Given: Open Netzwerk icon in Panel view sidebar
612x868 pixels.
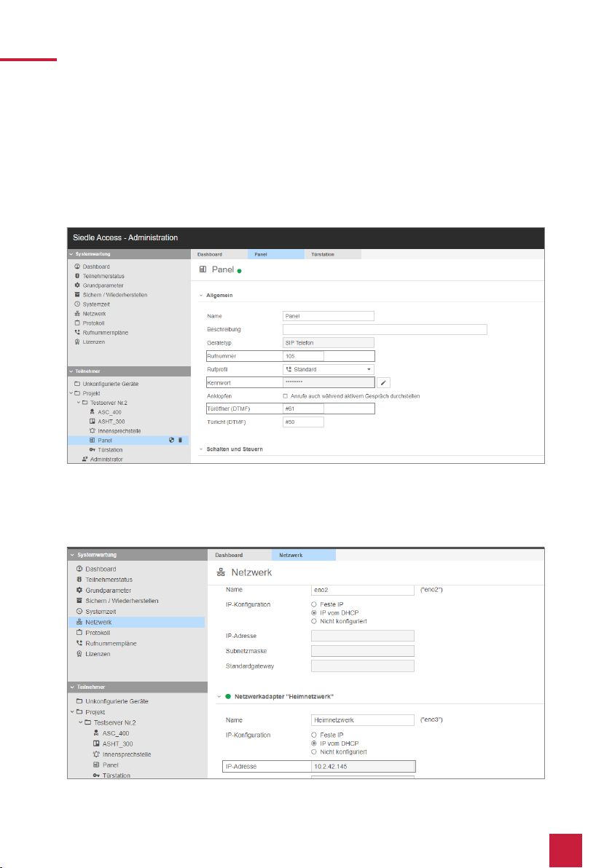Looking at the screenshot, I should 77,313.
